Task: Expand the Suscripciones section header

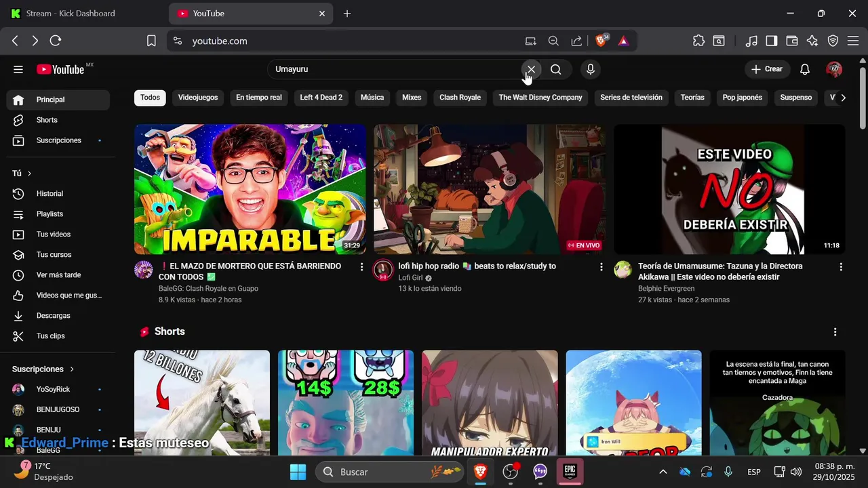Action: tap(43, 369)
